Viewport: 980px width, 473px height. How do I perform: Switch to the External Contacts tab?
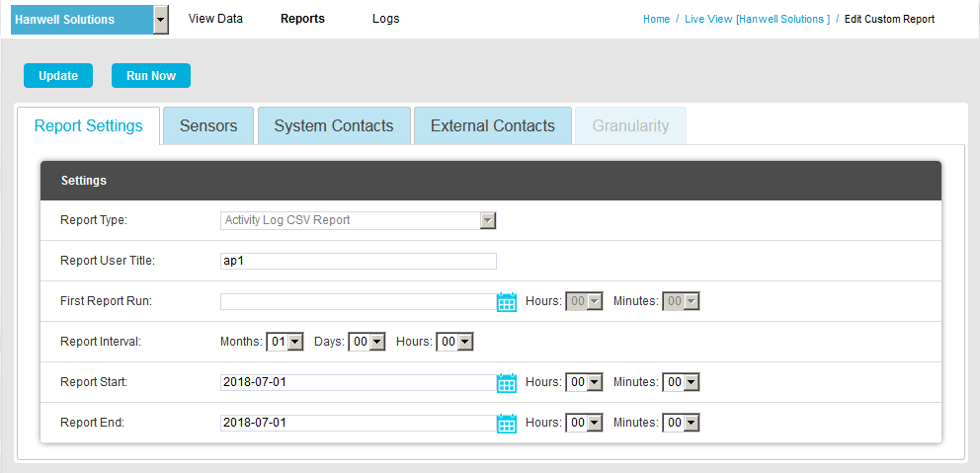[x=493, y=126]
